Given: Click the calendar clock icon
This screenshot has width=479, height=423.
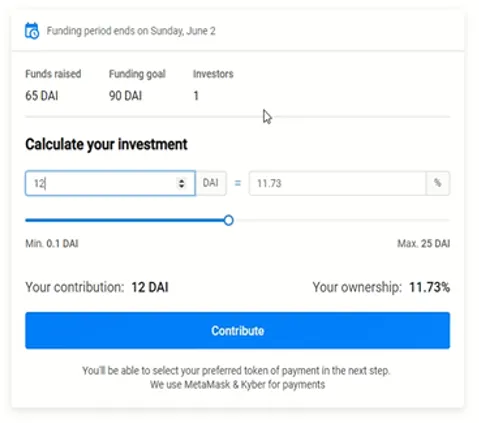Looking at the screenshot, I should pyautogui.click(x=32, y=31).
